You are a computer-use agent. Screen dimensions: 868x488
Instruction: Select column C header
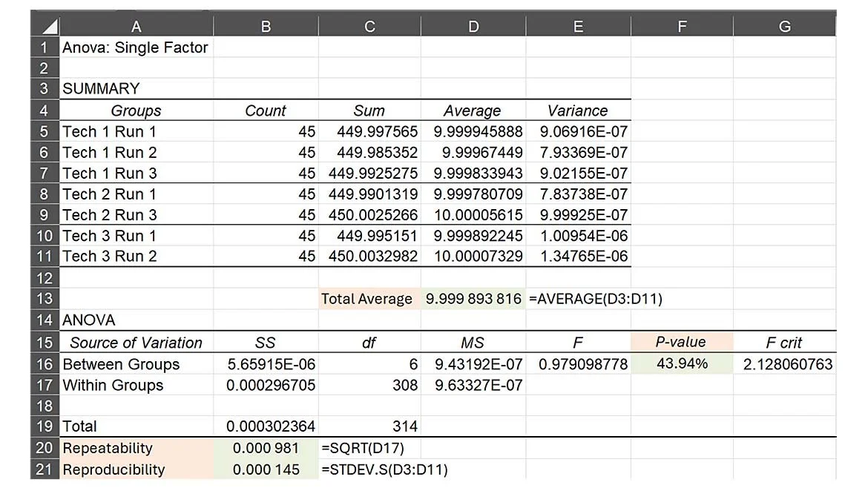click(369, 26)
